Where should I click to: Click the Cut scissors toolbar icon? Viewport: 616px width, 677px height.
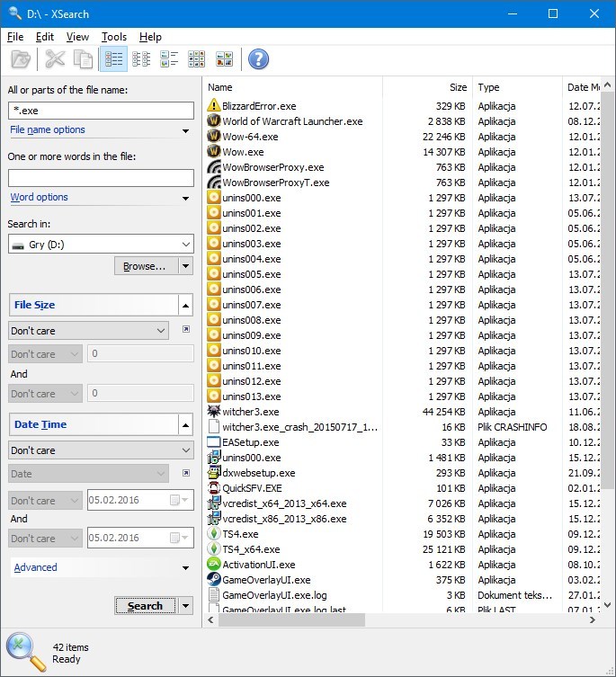coord(55,59)
